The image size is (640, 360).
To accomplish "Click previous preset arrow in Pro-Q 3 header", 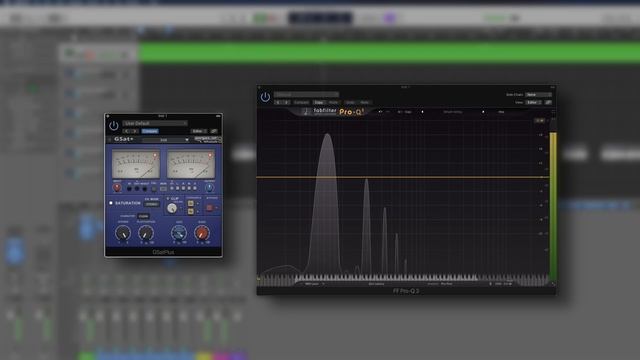I will [278, 102].
